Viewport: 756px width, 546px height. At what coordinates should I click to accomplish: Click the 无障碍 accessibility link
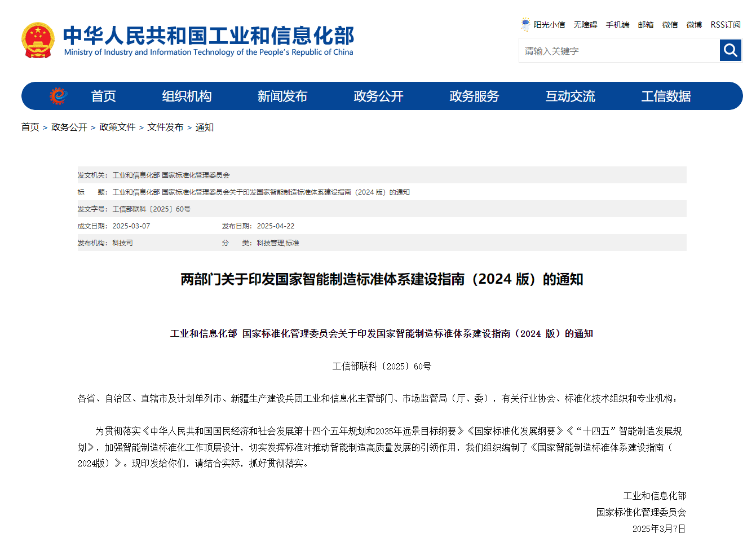pos(585,25)
